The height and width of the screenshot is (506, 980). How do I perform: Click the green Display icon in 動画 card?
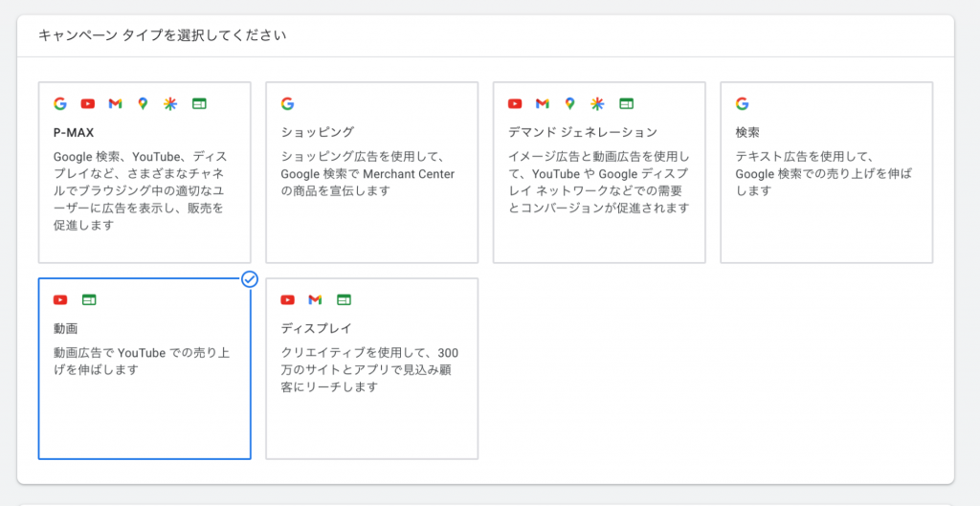click(x=89, y=299)
